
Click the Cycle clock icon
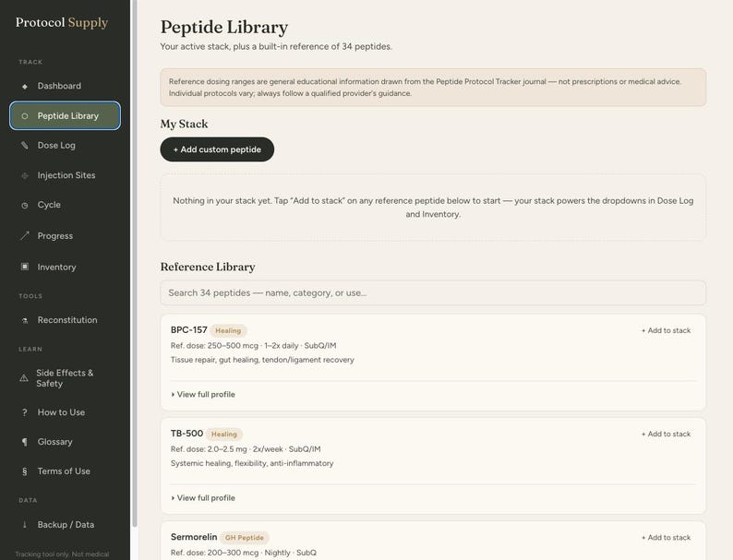[25, 205]
